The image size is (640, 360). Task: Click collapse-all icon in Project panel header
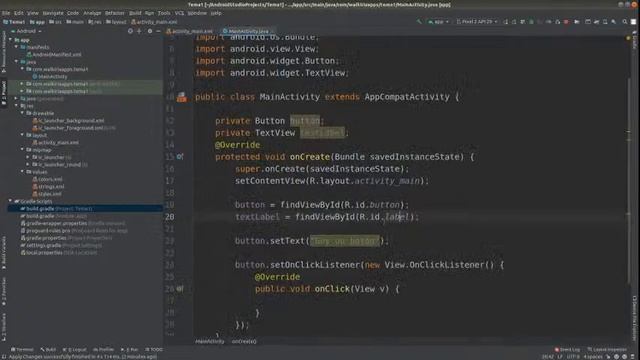click(x=139, y=31)
